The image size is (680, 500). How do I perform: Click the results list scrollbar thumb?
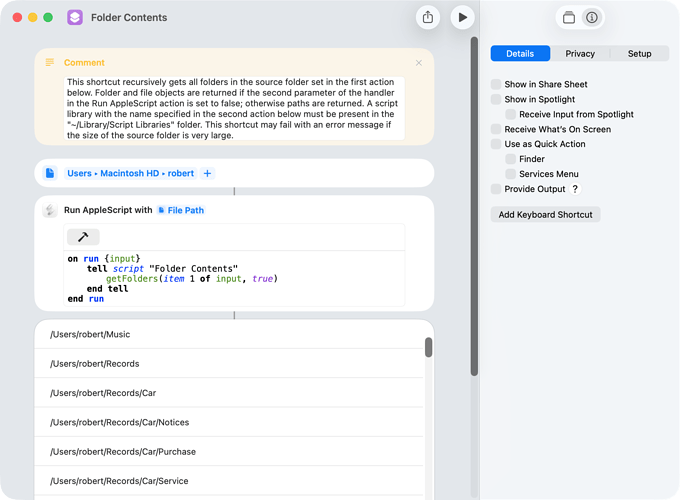428,347
